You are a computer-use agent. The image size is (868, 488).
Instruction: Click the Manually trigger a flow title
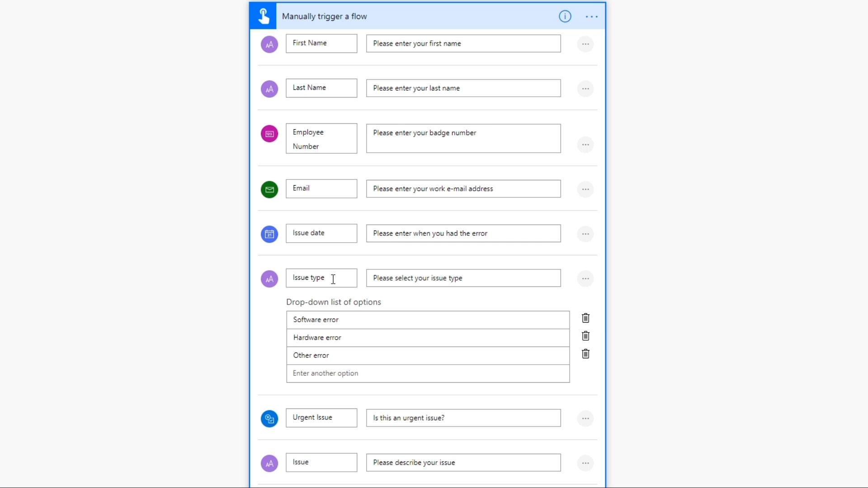324,17
